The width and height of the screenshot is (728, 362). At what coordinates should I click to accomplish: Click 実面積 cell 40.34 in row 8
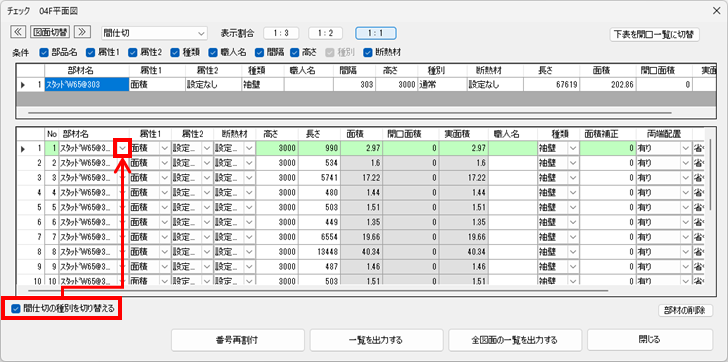[464, 252]
